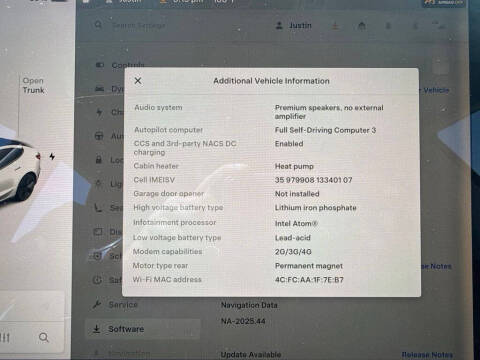Tap the equalizer bars icon bottom left
480x360 pixels.
(5, 338)
